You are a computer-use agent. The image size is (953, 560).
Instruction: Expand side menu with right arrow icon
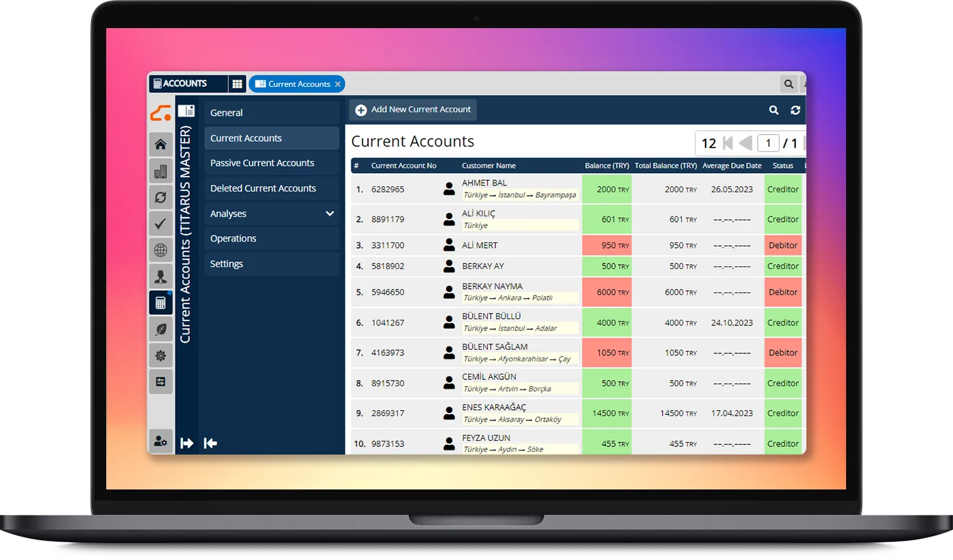186,444
